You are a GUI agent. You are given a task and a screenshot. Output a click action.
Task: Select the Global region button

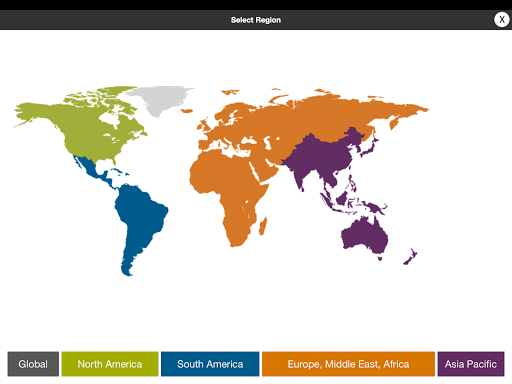coord(33,364)
